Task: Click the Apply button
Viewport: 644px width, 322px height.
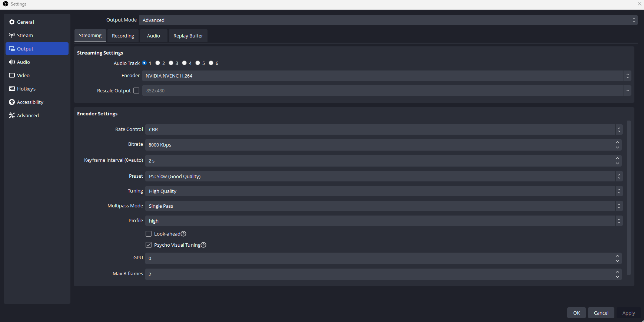Action: point(628,313)
